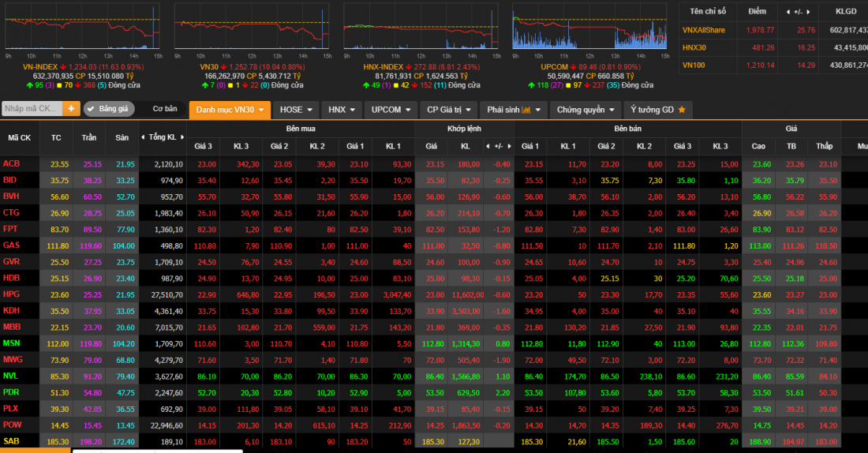
Task: Open stock symbol GVR
Action: 11,261
